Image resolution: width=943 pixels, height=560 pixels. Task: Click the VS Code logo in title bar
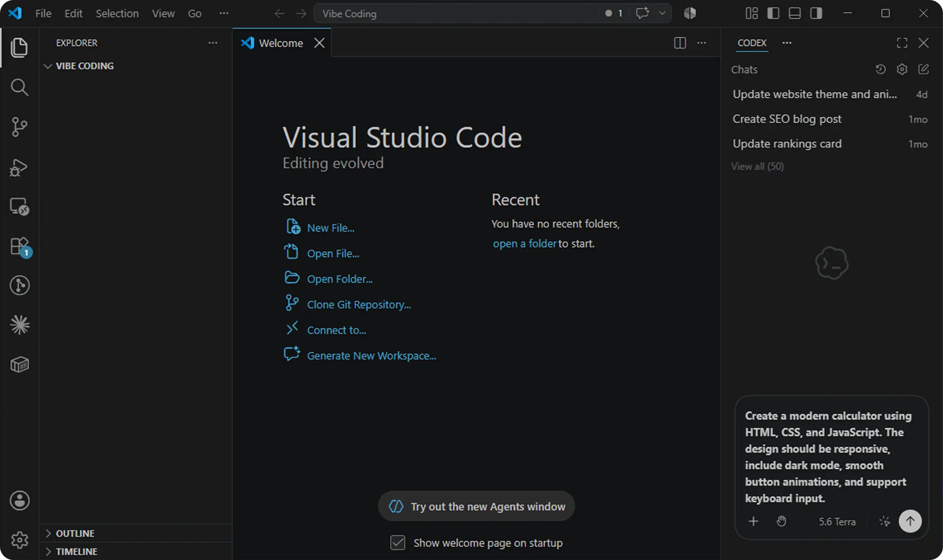(15, 13)
